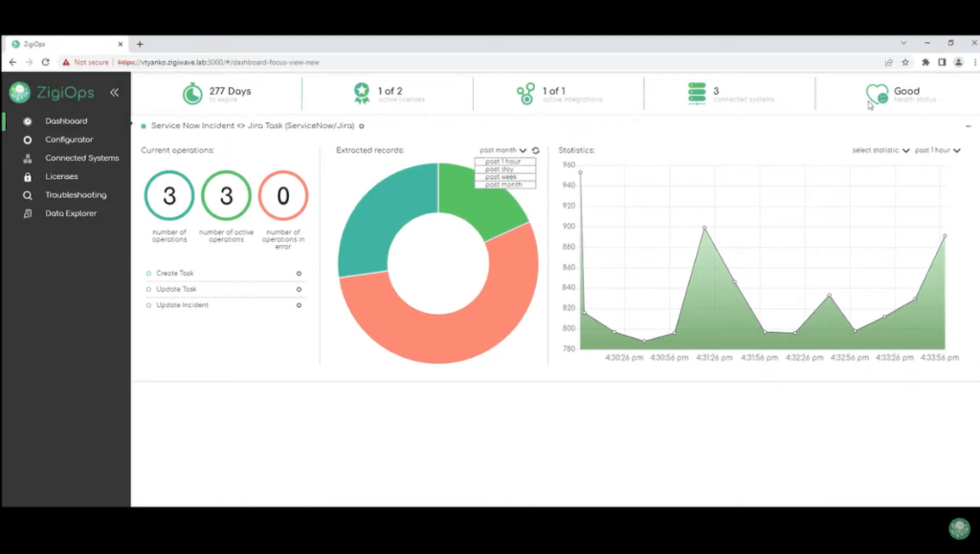
Task: Open the select statistic dropdown
Action: pyautogui.click(x=879, y=150)
